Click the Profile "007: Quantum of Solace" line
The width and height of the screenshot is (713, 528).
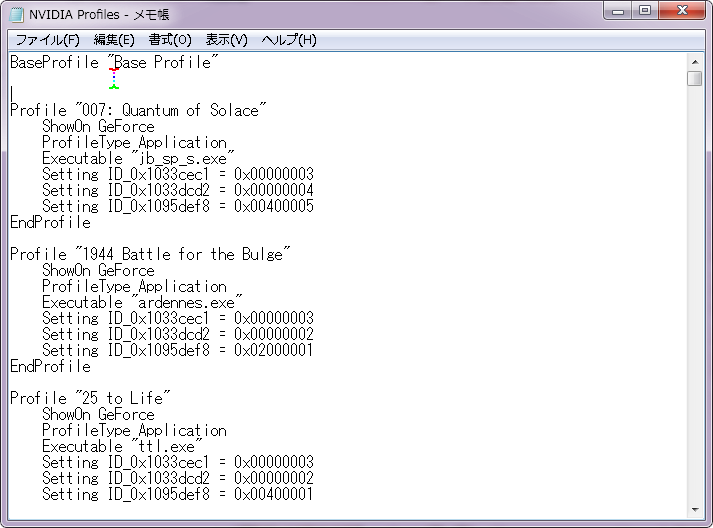[138, 111]
